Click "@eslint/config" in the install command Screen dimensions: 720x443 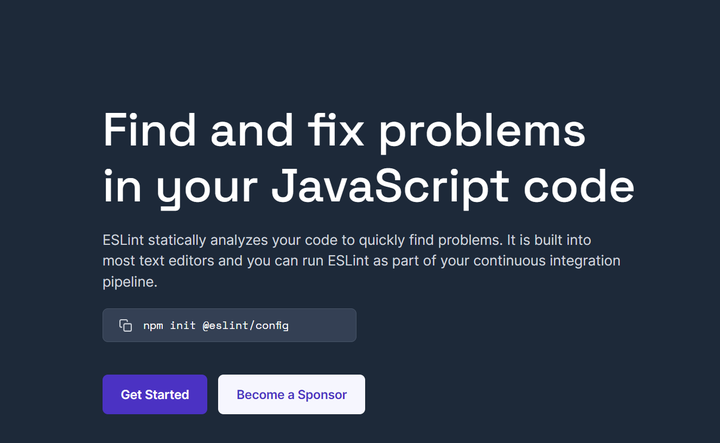point(246,325)
